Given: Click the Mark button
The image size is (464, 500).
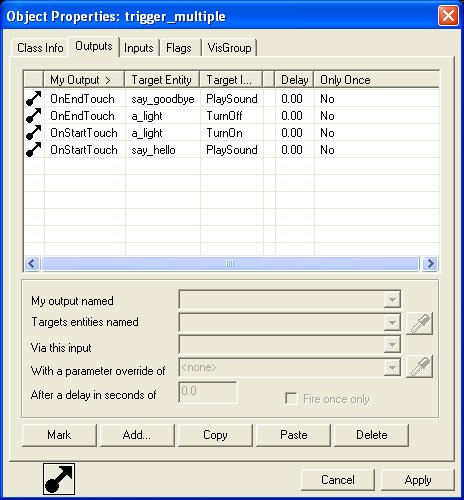Looking at the screenshot, I should tap(59, 435).
